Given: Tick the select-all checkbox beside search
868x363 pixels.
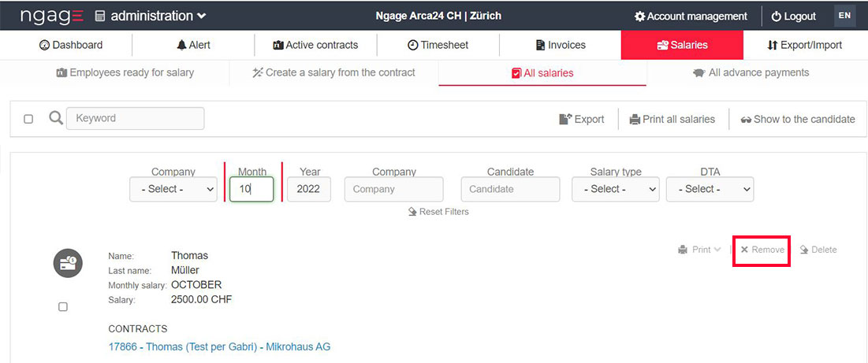Looking at the screenshot, I should click(28, 119).
